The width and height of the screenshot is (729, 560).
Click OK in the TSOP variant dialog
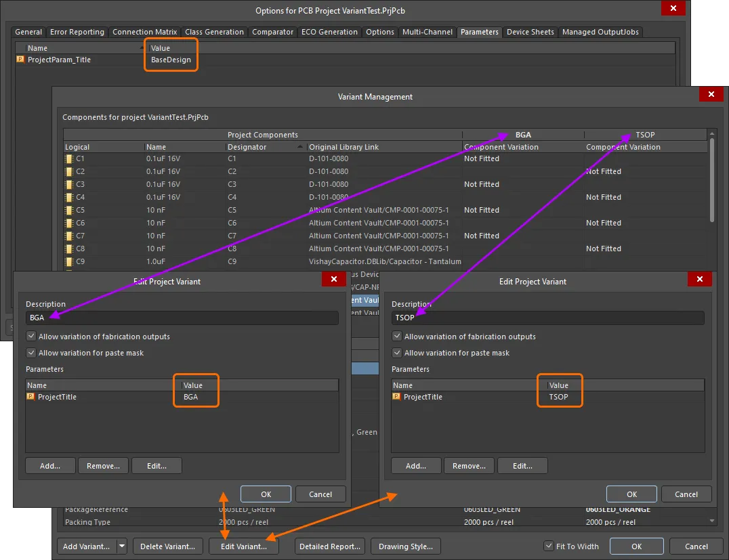(632, 494)
